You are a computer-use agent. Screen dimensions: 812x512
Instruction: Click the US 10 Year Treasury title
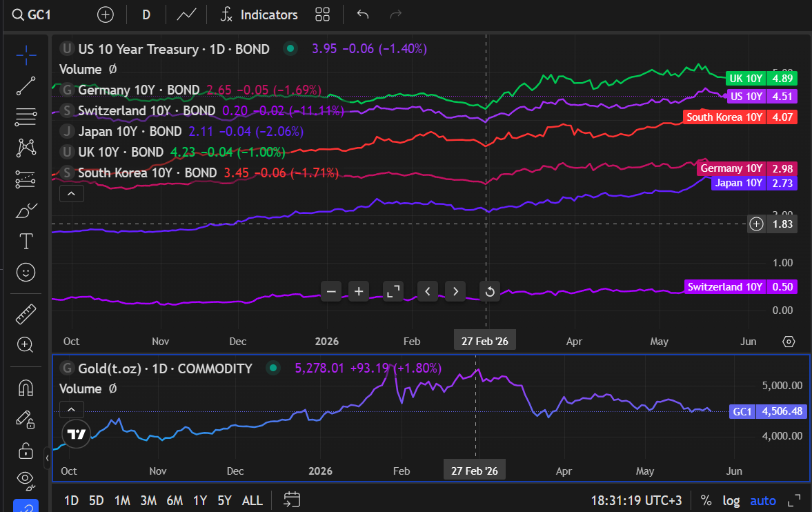pyautogui.click(x=173, y=49)
